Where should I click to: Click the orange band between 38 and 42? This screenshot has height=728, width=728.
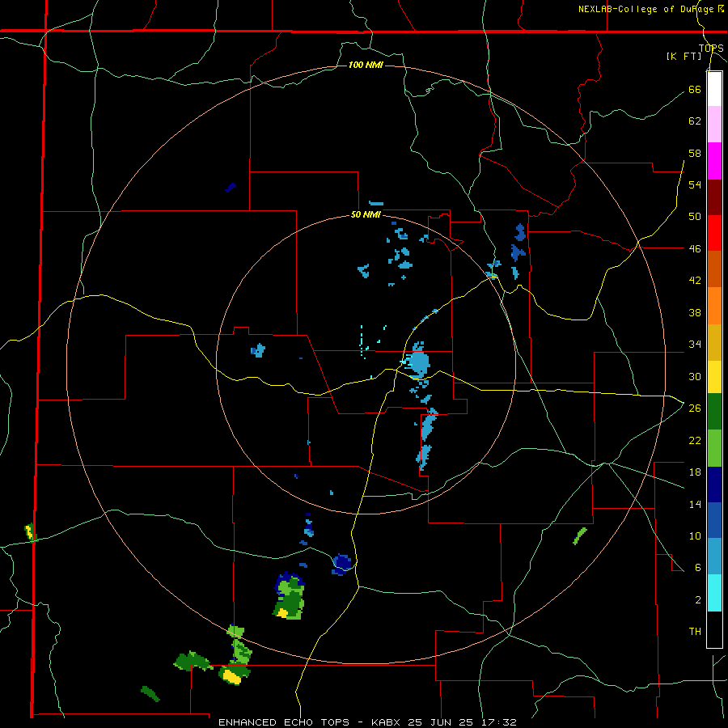tap(714, 306)
